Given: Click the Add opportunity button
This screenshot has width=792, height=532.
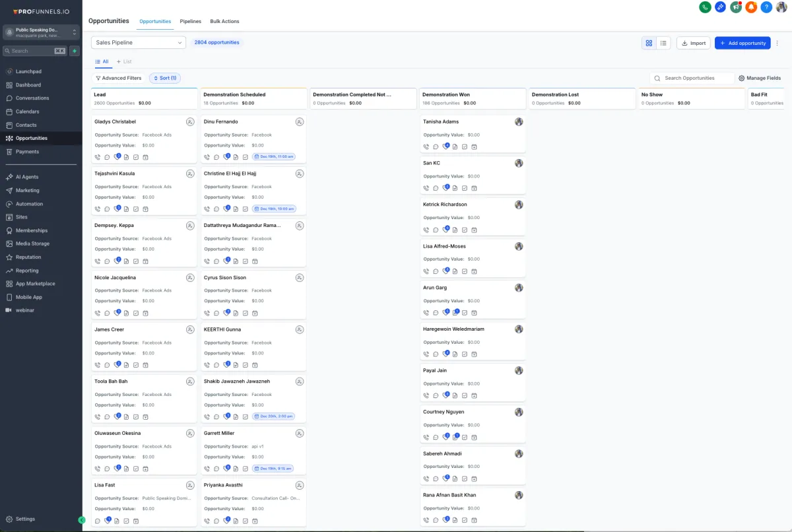Looking at the screenshot, I should (742, 43).
